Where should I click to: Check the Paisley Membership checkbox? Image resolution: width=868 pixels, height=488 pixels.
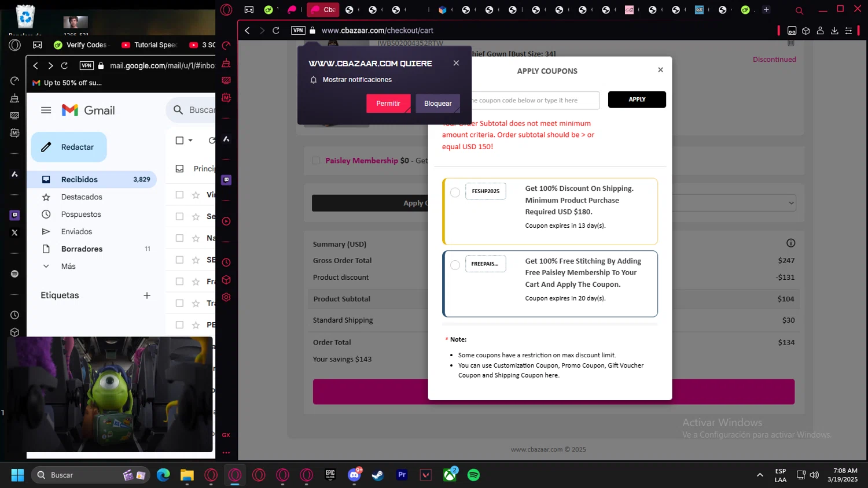(315, 161)
